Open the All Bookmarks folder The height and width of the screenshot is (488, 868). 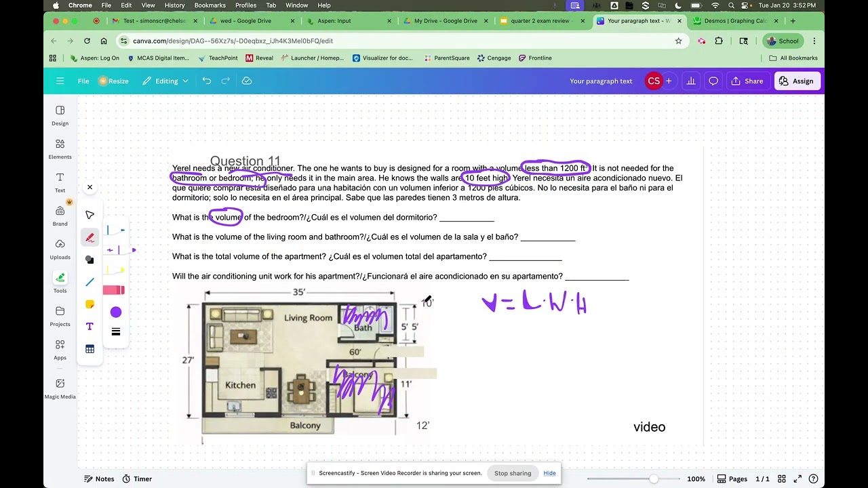point(793,58)
